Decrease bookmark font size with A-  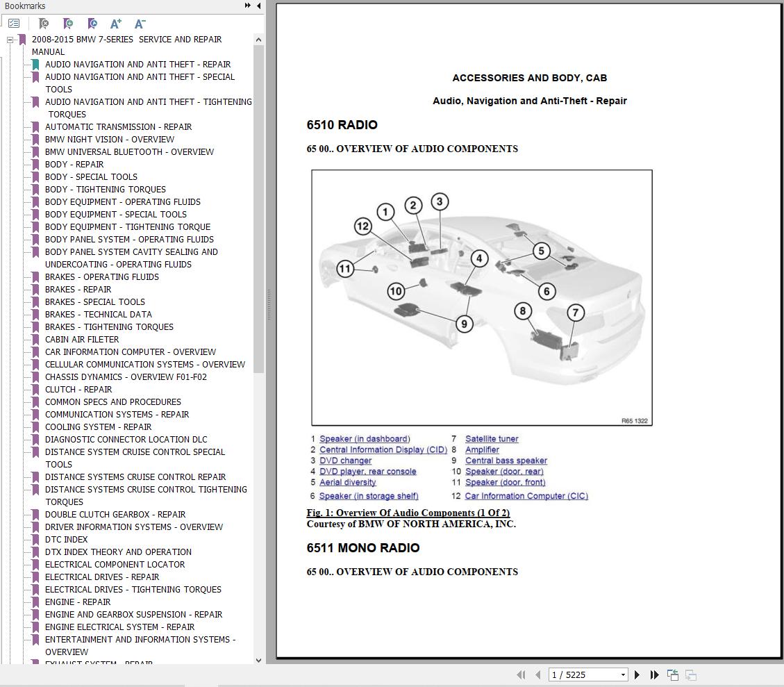tap(140, 24)
